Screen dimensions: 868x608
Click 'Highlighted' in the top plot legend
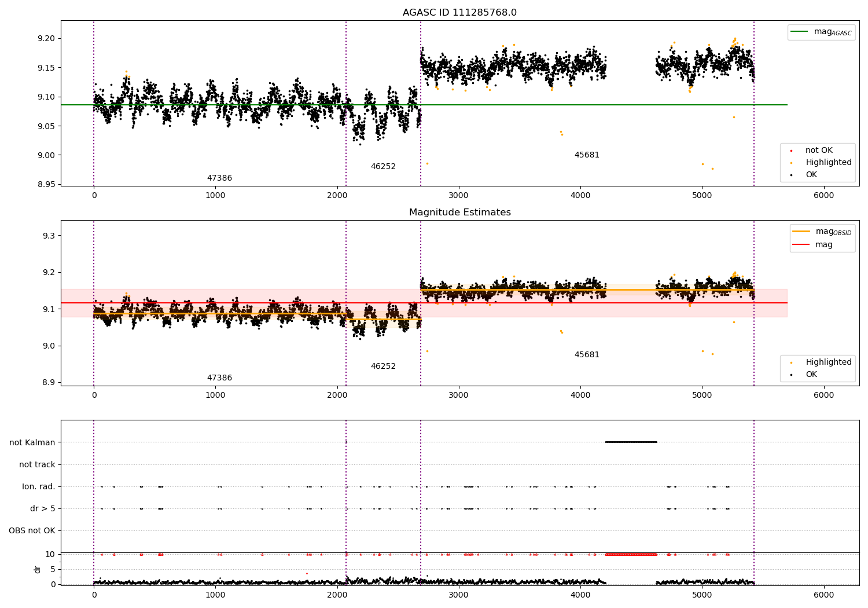pyautogui.click(x=822, y=163)
